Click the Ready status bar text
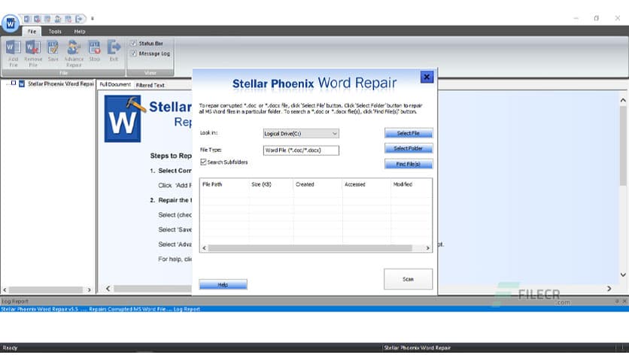The image size is (629, 364). 10,347
